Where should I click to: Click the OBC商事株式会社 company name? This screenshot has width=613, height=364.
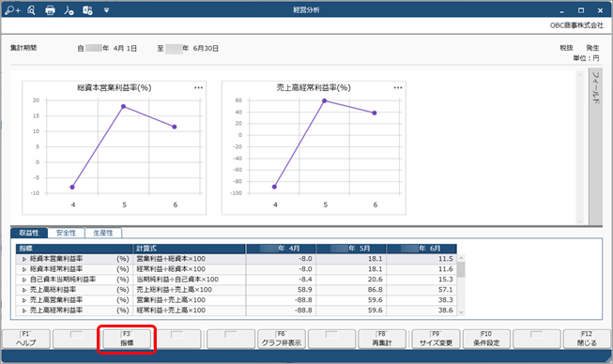tap(576, 25)
